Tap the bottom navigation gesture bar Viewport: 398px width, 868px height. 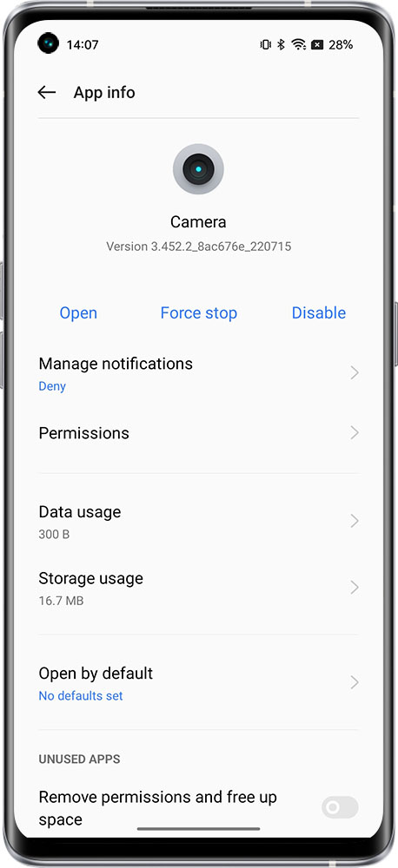click(198, 829)
